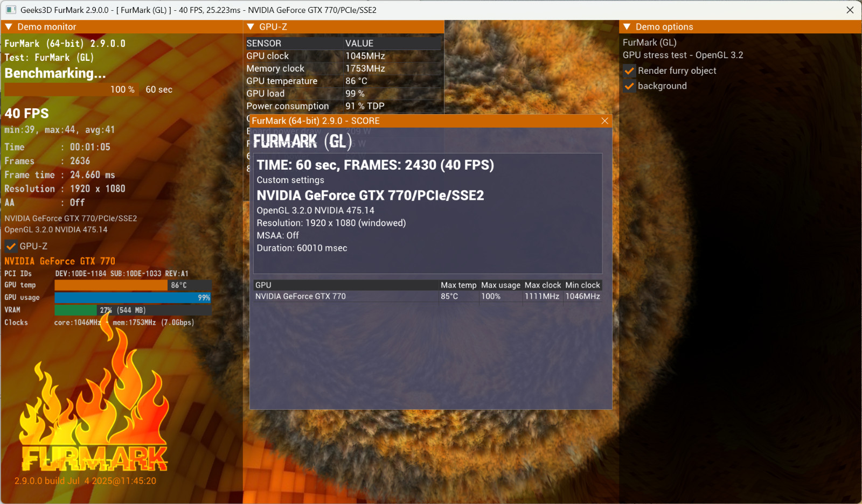Viewport: 862px width, 504px height.
Task: Click the Custom settings text
Action: pyautogui.click(x=290, y=180)
